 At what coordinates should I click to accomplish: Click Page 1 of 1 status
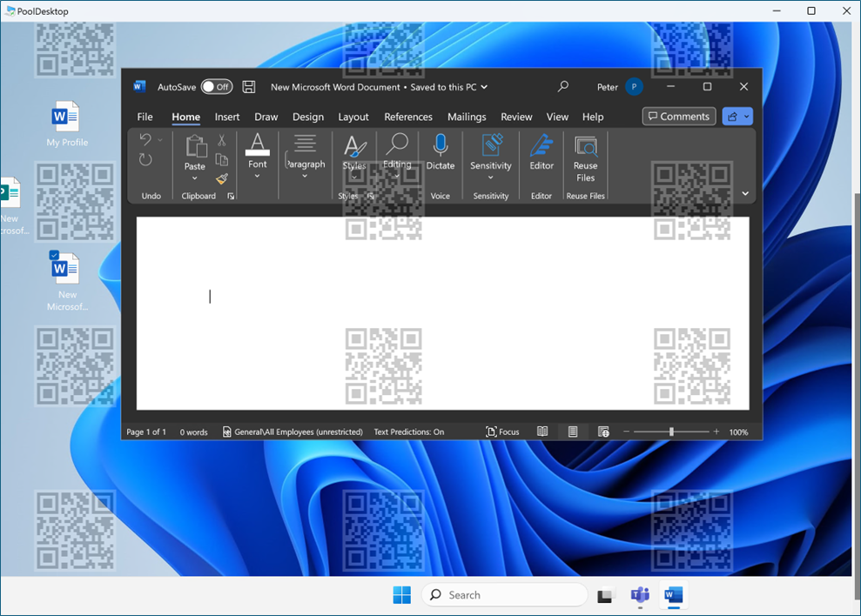[x=146, y=432]
